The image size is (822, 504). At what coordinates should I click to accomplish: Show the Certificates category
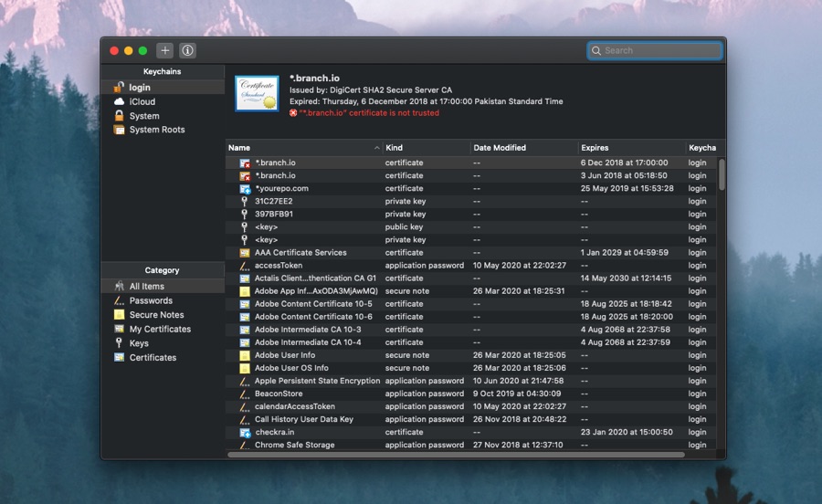[x=163, y=357]
